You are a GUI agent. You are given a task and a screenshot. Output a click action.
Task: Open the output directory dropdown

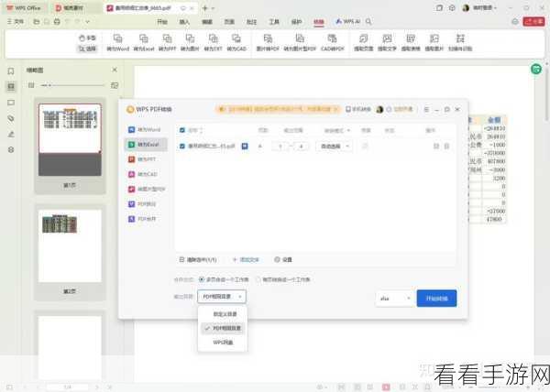[222, 297]
